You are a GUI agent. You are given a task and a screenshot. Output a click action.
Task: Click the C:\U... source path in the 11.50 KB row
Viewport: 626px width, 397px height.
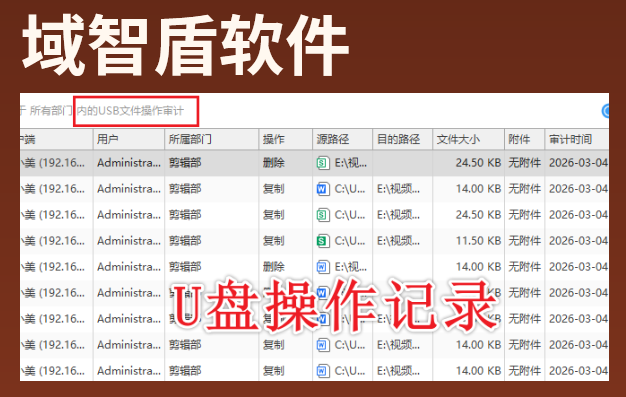350,241
